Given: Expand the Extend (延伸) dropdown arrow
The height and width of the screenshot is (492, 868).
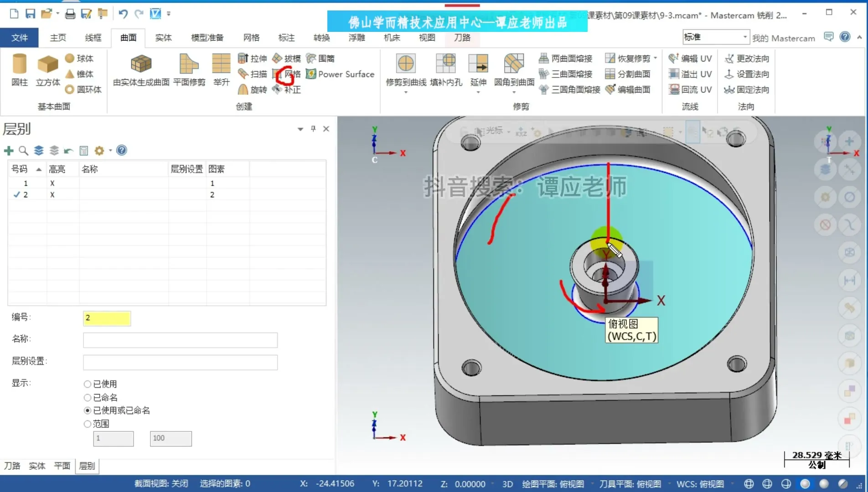Looking at the screenshot, I should [478, 92].
